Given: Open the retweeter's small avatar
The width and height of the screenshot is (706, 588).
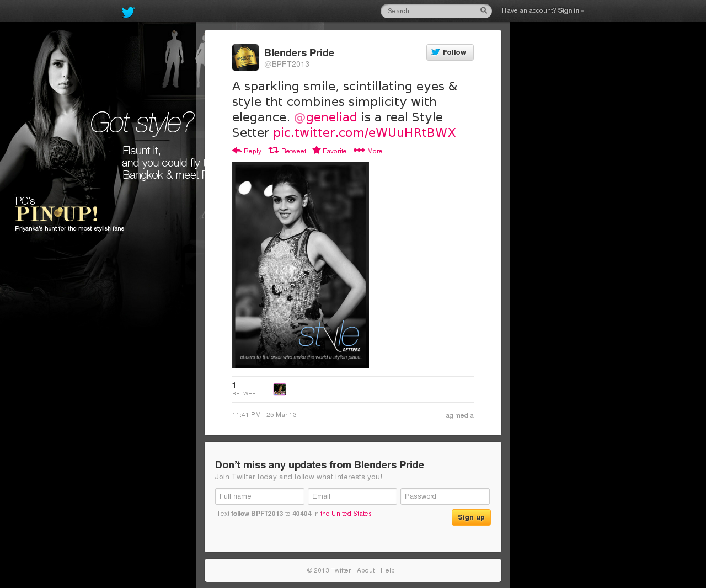Looking at the screenshot, I should (280, 389).
